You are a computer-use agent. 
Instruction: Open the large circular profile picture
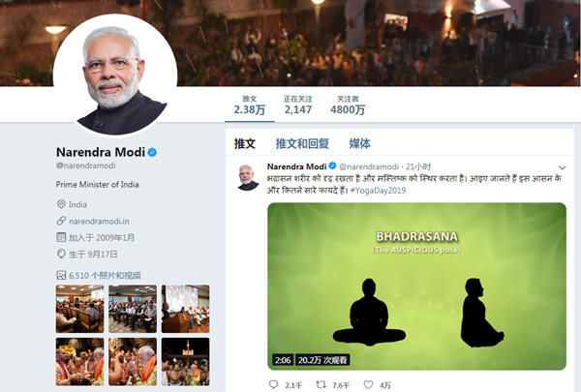115,75
